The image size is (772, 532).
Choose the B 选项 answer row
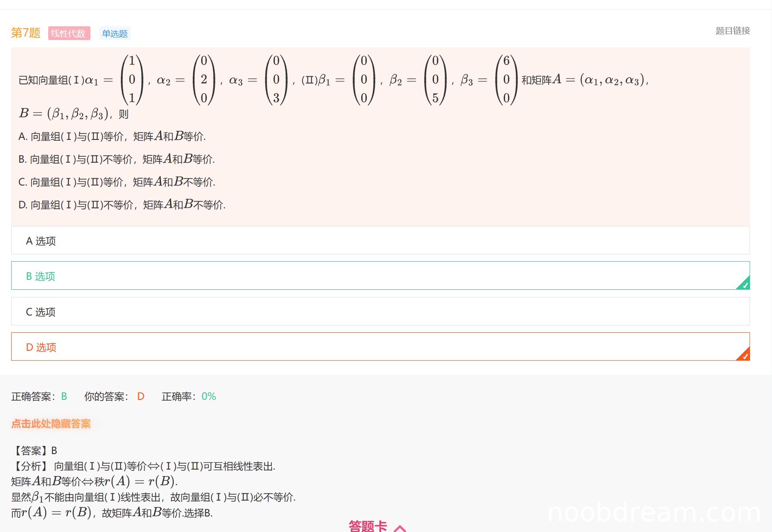point(380,276)
